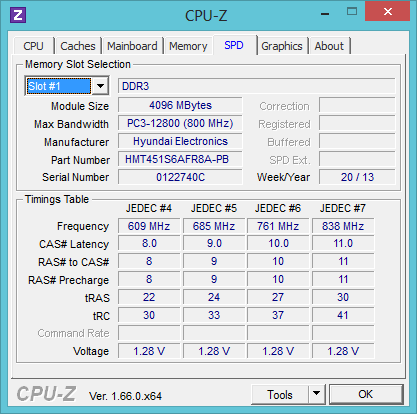The width and height of the screenshot is (417, 414).
Task: Click the Ver. 1.66.0.x64 version text
Action: point(125,396)
